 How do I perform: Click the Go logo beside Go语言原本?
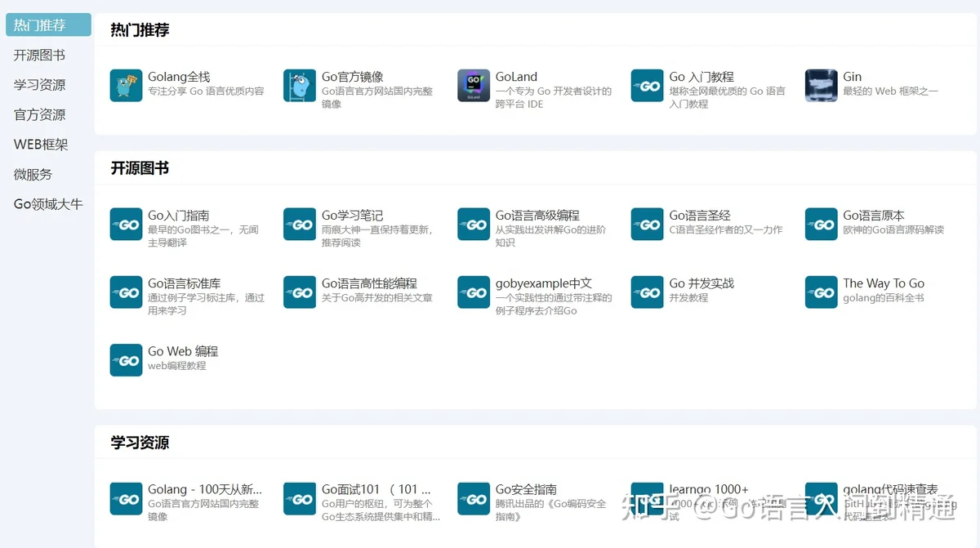[x=822, y=225]
